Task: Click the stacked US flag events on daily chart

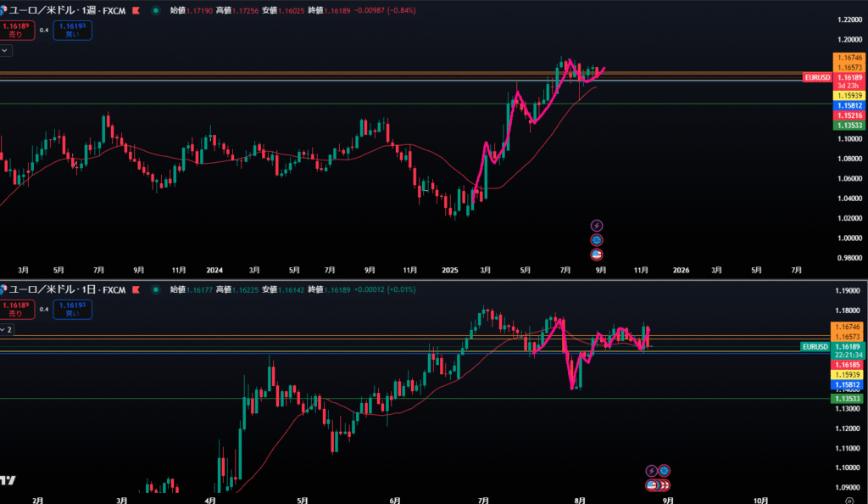Action: pos(658,485)
